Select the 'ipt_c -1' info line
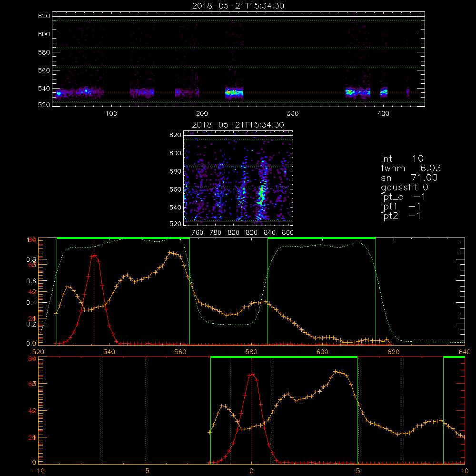476x476 pixels. pos(403,197)
